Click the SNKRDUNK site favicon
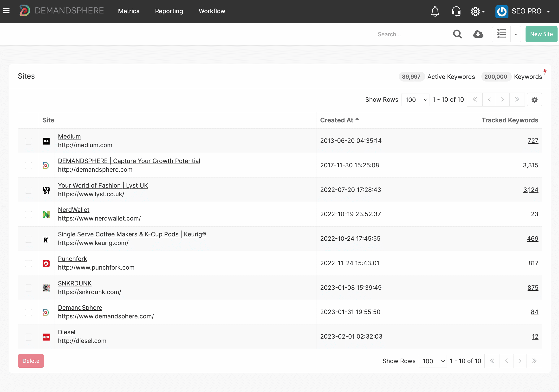The height and width of the screenshot is (392, 559). click(x=46, y=288)
